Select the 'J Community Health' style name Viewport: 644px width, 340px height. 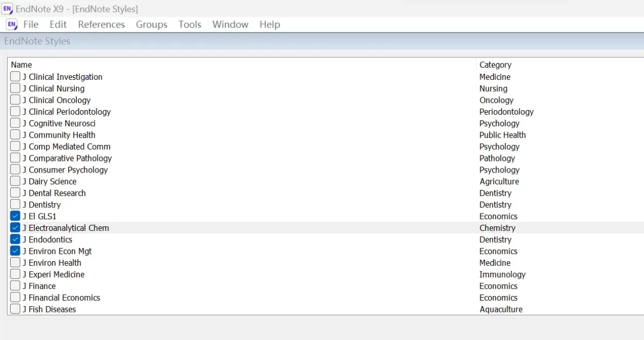[59, 135]
